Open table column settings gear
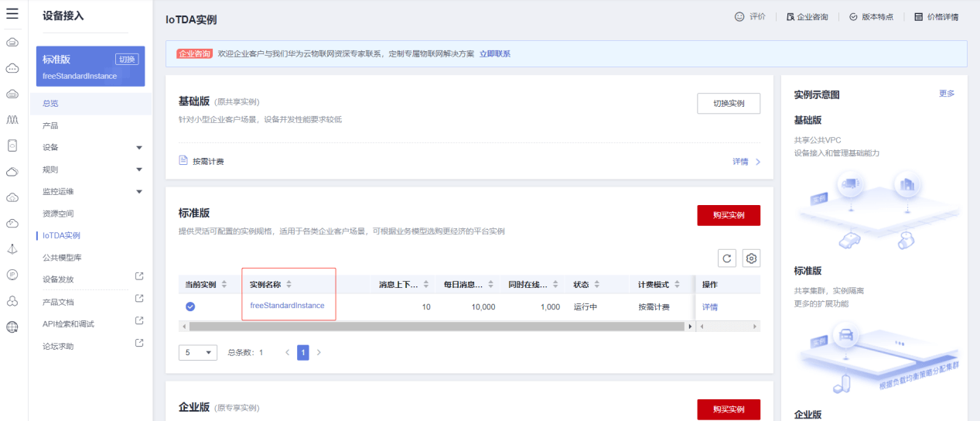 coord(751,258)
